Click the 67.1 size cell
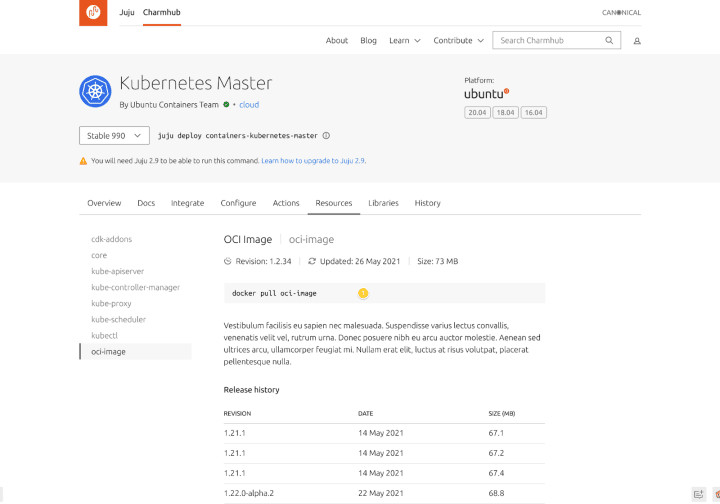This screenshot has height=504, width=720. 496,433
